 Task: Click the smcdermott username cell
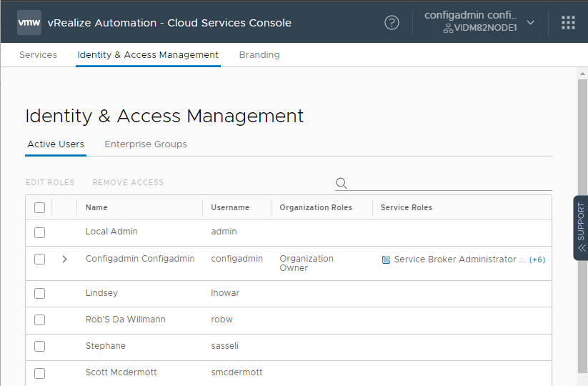click(x=236, y=372)
